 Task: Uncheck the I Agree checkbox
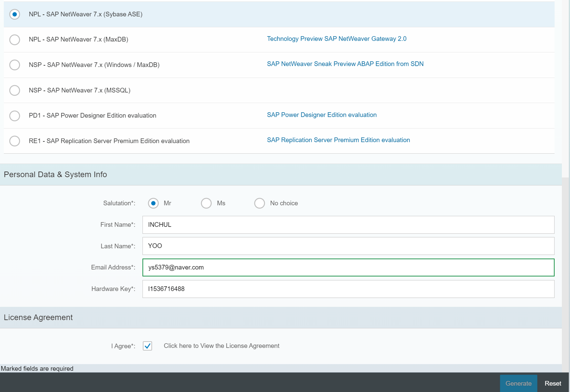(147, 346)
